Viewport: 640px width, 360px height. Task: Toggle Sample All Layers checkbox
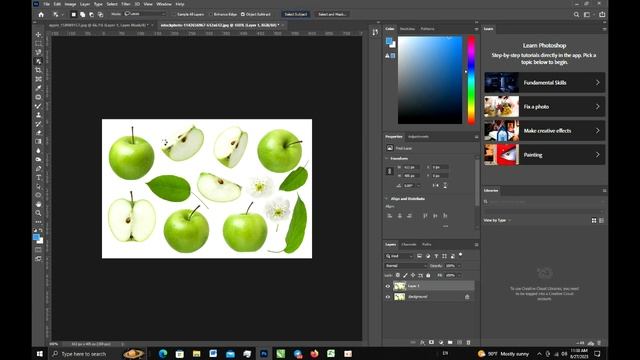click(174, 14)
